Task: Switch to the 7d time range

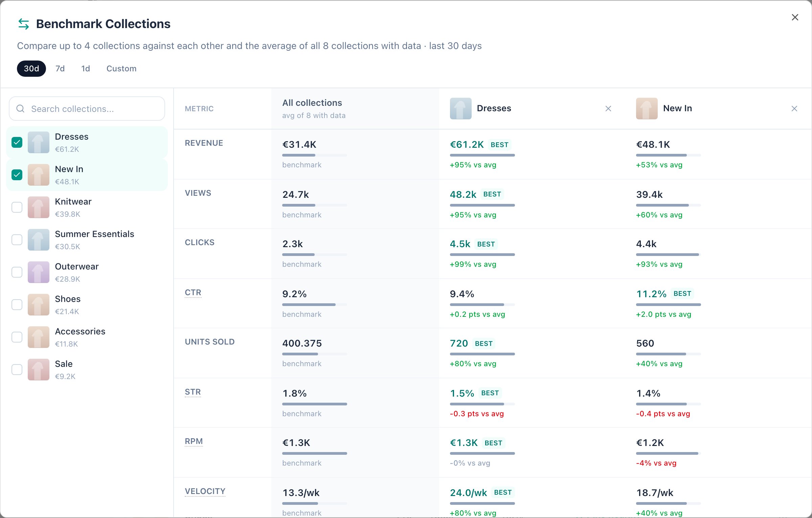Action: [x=60, y=69]
